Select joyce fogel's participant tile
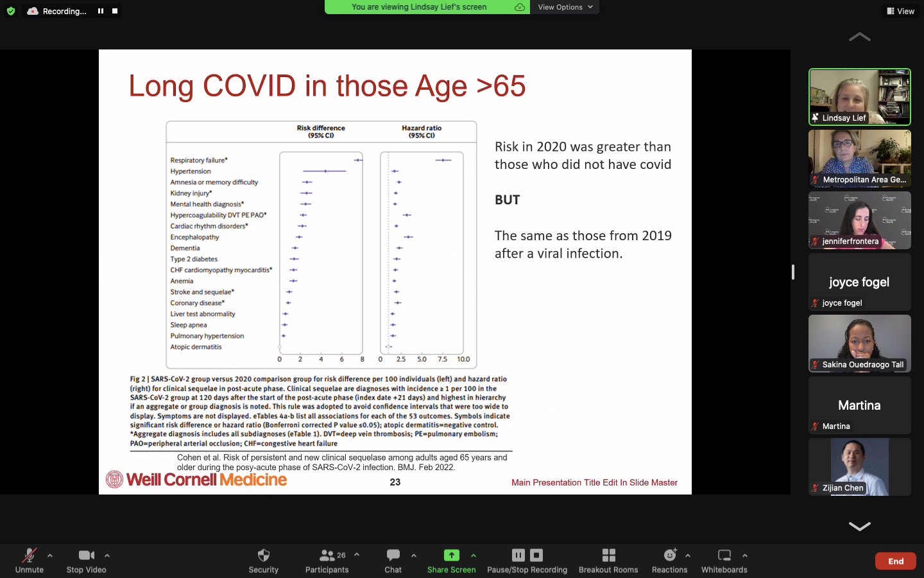 [x=860, y=282]
